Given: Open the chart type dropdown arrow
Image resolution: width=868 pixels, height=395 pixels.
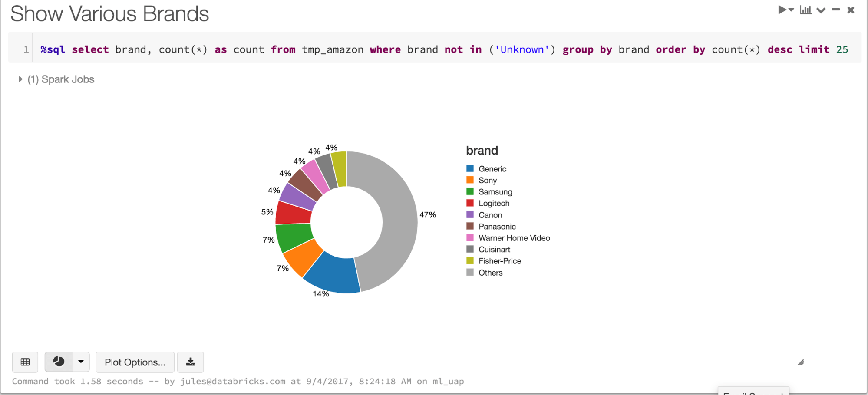Looking at the screenshot, I should click(x=81, y=362).
